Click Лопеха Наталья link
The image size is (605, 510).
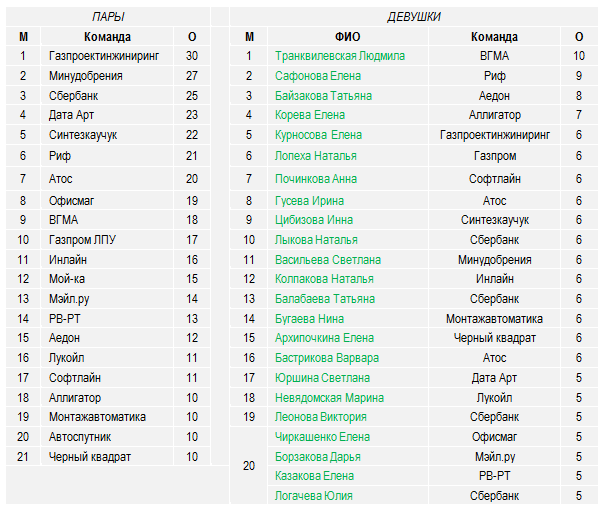(x=316, y=156)
